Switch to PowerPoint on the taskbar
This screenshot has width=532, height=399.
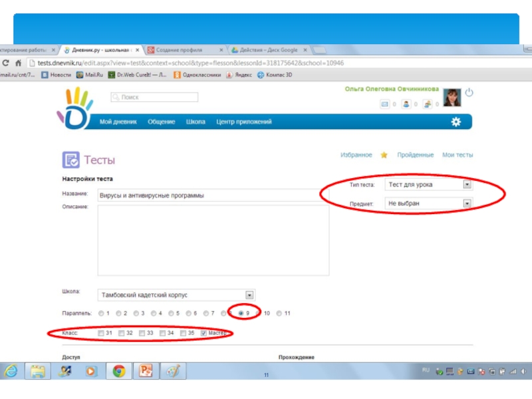coord(146,371)
